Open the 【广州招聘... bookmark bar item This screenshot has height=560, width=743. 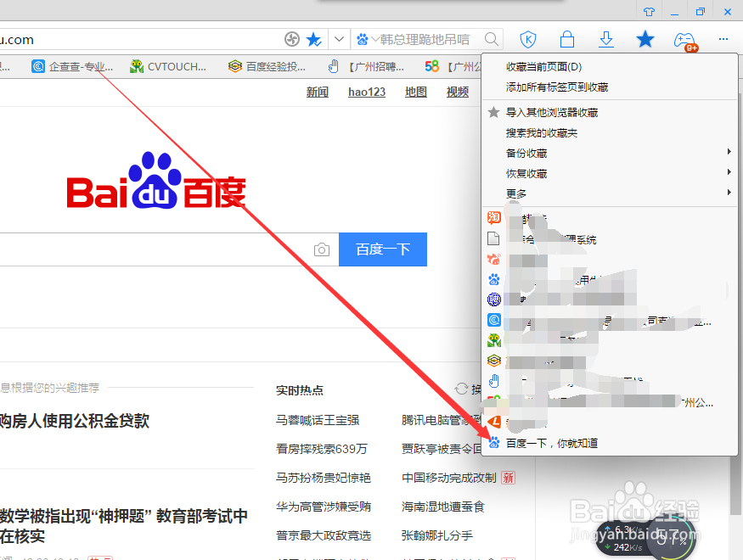pyautogui.click(x=366, y=67)
